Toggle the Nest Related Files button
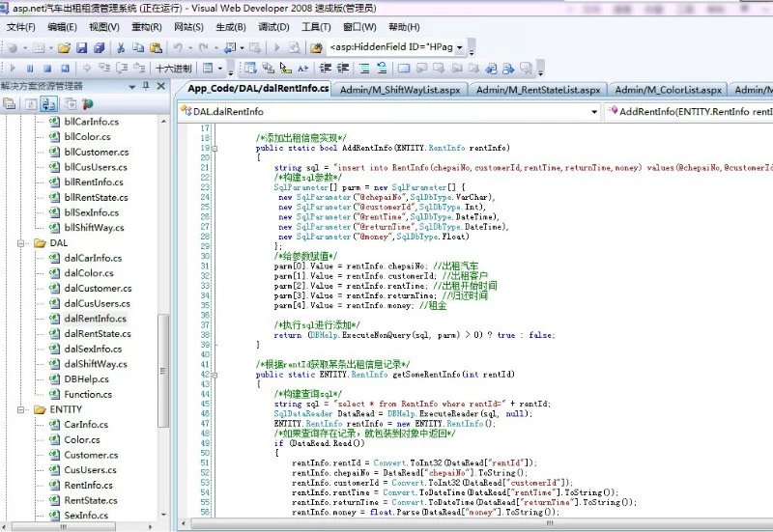Screen dimensions: 773x532 tap(48, 104)
